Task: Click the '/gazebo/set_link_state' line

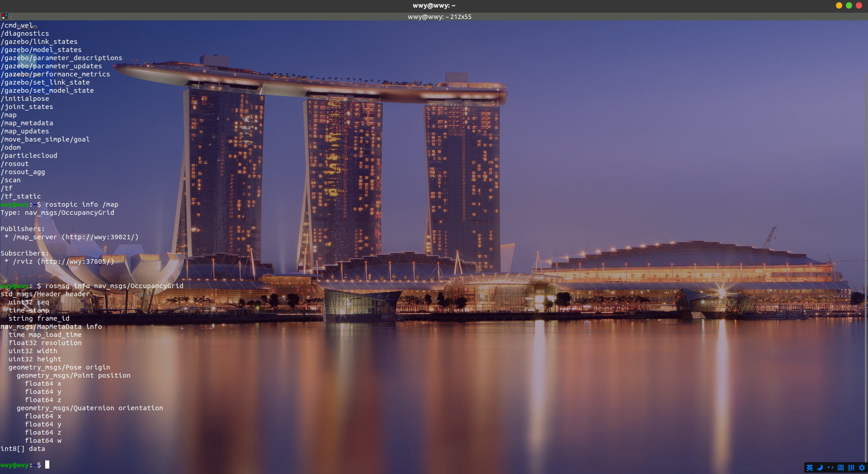Action: [x=45, y=82]
